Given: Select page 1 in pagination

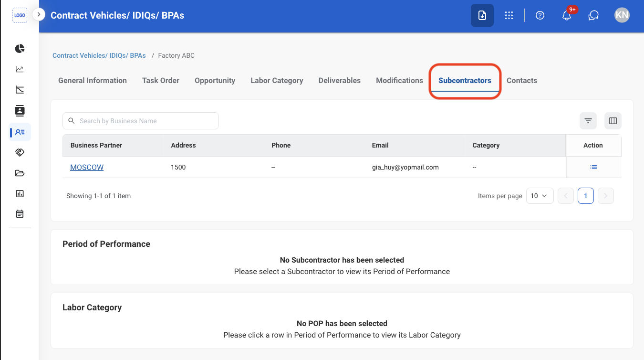Looking at the screenshot, I should (x=586, y=196).
